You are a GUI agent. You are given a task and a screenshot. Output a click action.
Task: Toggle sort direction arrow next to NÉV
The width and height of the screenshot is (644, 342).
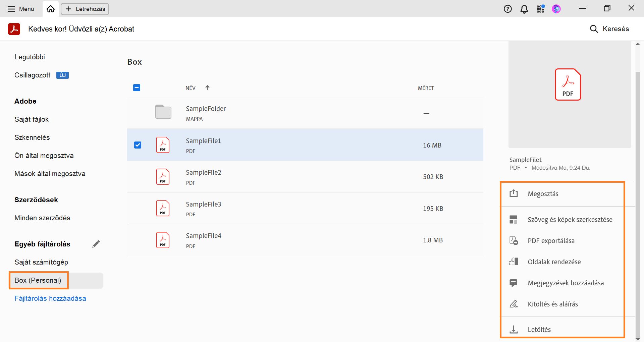[207, 88]
